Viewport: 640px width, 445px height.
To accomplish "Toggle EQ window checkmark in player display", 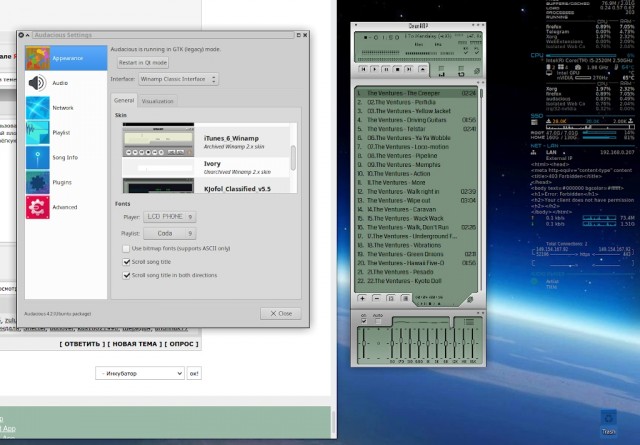I will 466,51.
